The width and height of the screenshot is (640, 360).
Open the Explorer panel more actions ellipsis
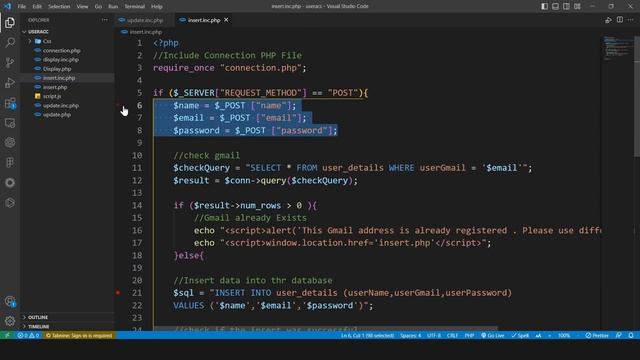[105, 20]
